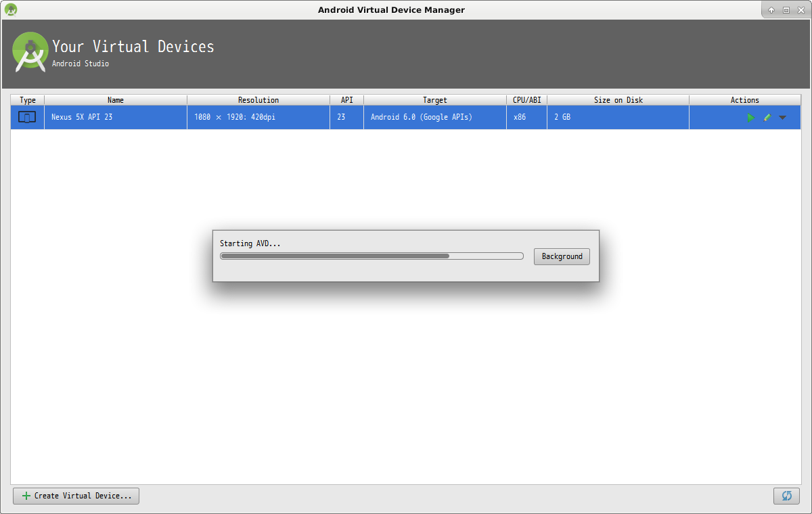Click the up-arrow window button in the title bar
812x514 pixels.
click(x=771, y=10)
